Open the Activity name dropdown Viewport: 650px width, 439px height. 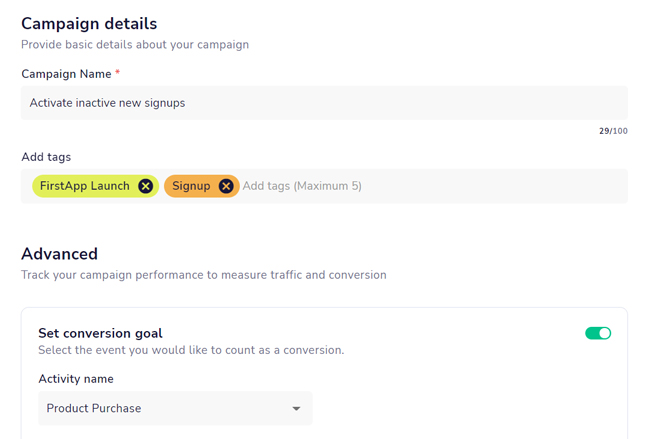click(175, 408)
